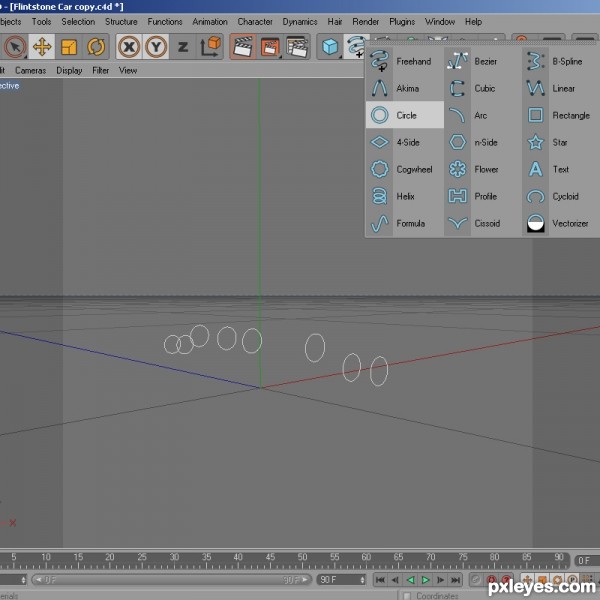
Task: Add a Vectorizer spline
Action: (x=561, y=223)
